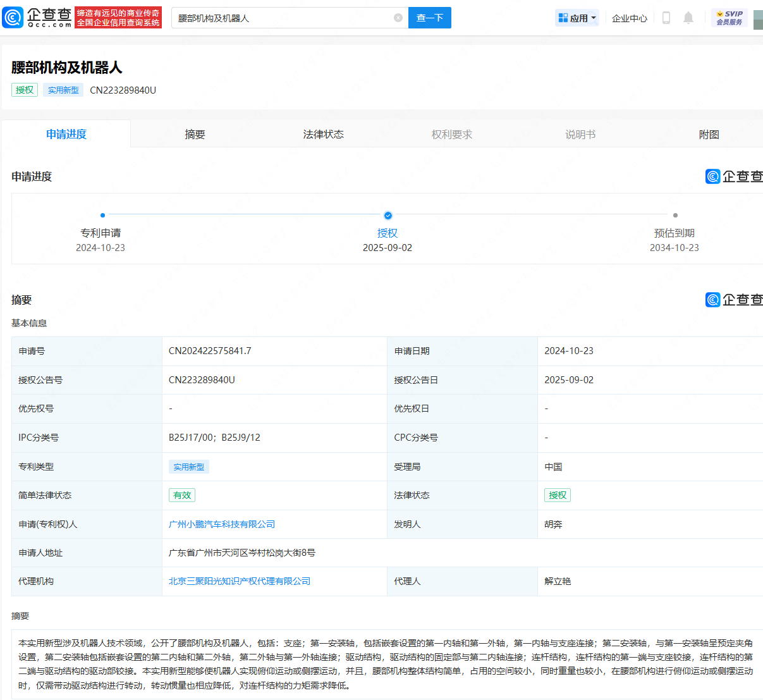This screenshot has width=763, height=700.
Task: Switch to the 法律状态 tab
Action: coord(323,134)
